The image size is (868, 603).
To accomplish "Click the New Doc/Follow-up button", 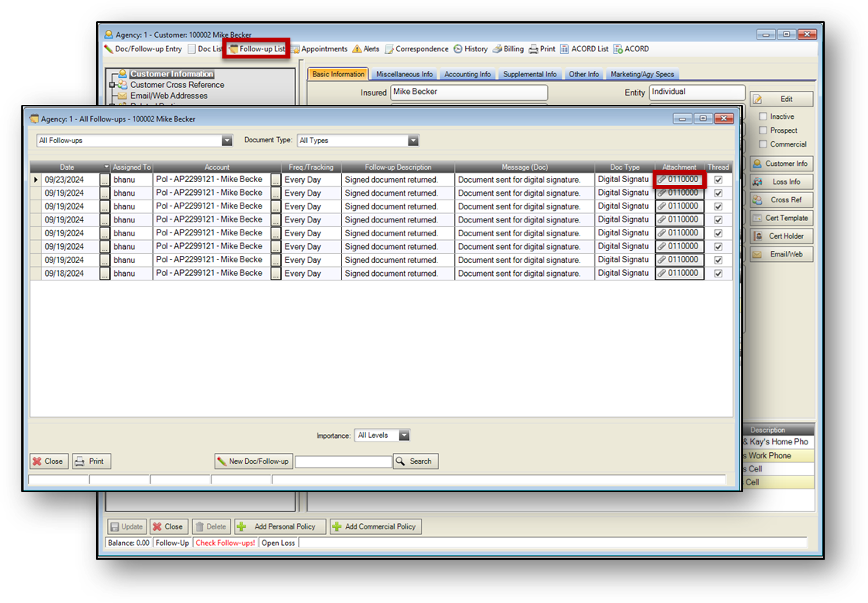I will [x=253, y=461].
